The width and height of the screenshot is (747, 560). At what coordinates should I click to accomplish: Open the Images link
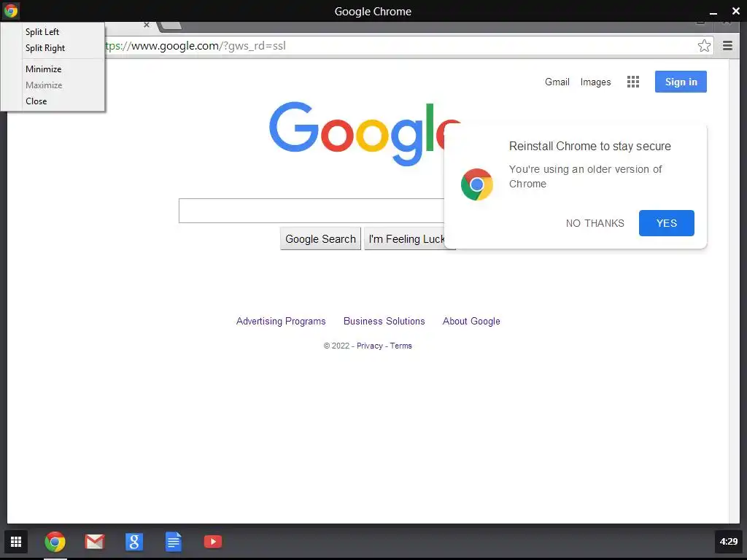pos(595,82)
